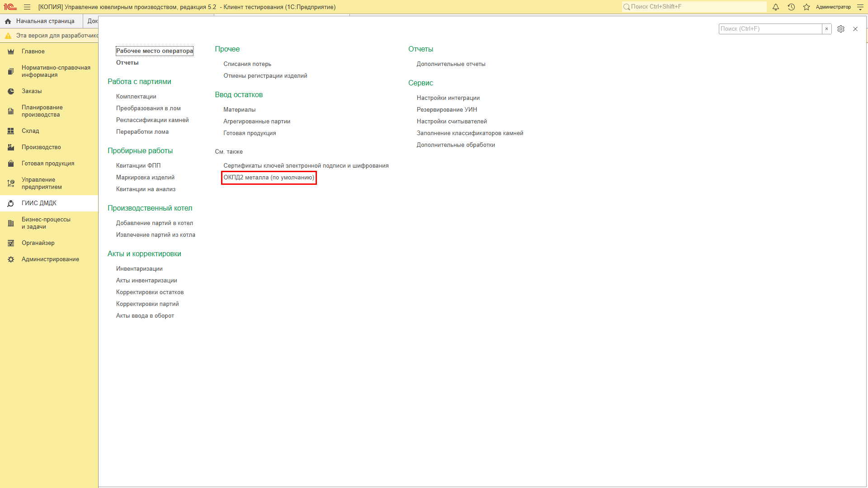The image size is (868, 488).
Task: Open Сертификаты ключей электронной подписи и шифрования
Action: coord(306,166)
